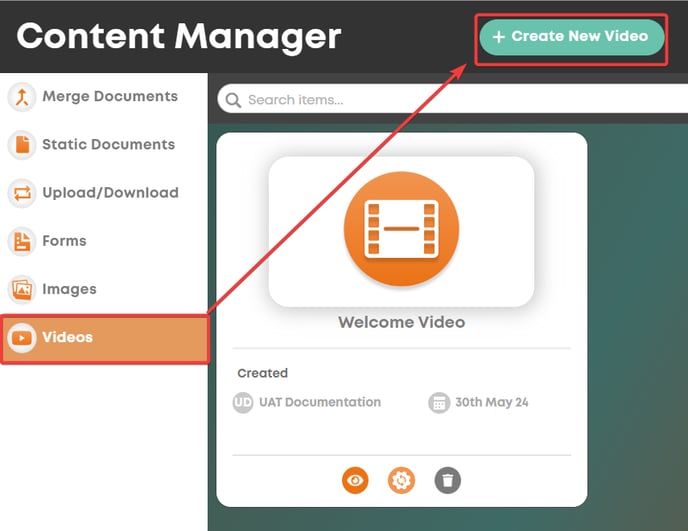The width and height of the screenshot is (688, 531).
Task: Select the Videos sidebar item
Action: 104,338
